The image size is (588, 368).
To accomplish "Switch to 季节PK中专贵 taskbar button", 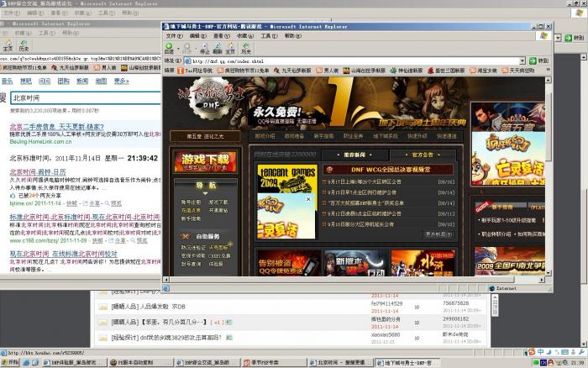I will click(274, 363).
